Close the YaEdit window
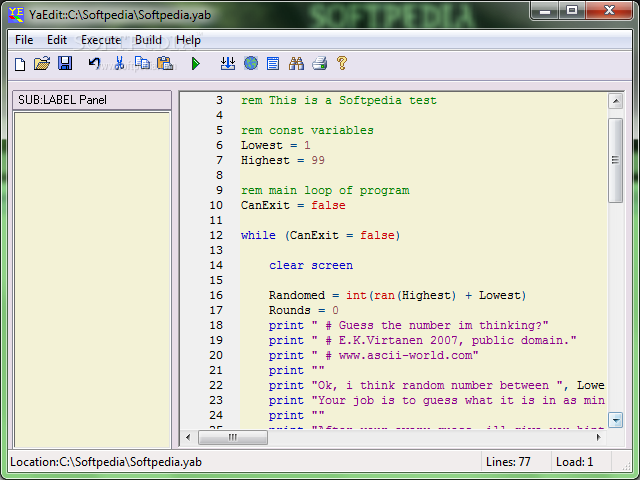This screenshot has height=480, width=640. point(609,11)
